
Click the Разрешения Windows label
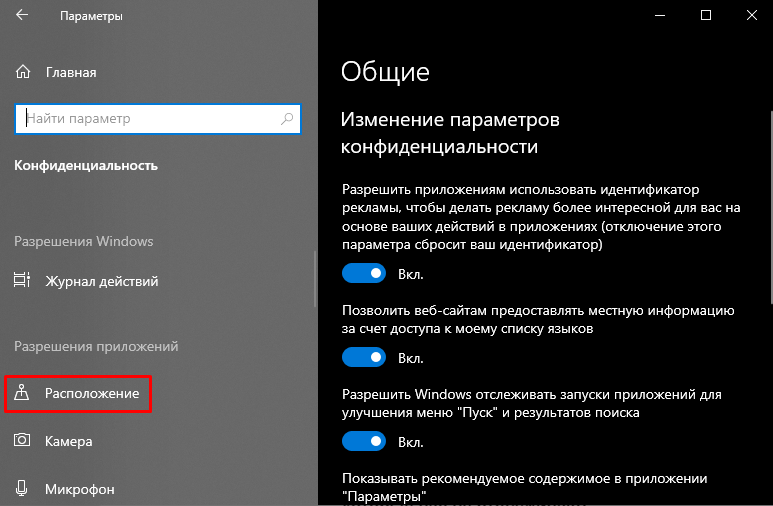[x=83, y=241]
